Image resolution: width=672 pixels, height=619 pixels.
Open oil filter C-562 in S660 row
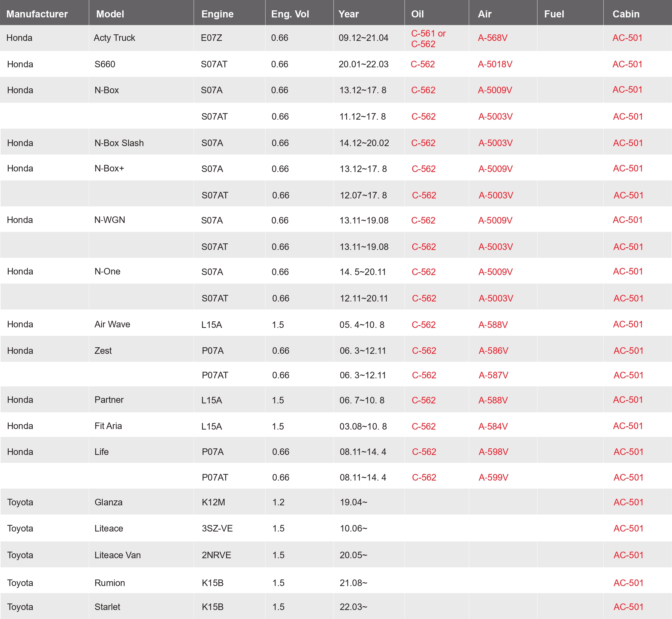(x=423, y=64)
